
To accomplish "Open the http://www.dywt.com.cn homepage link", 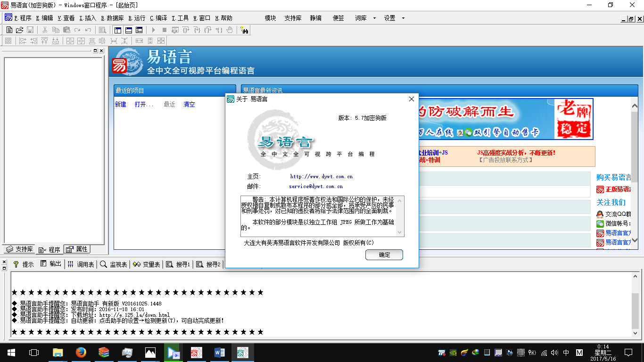I will pos(322,177).
